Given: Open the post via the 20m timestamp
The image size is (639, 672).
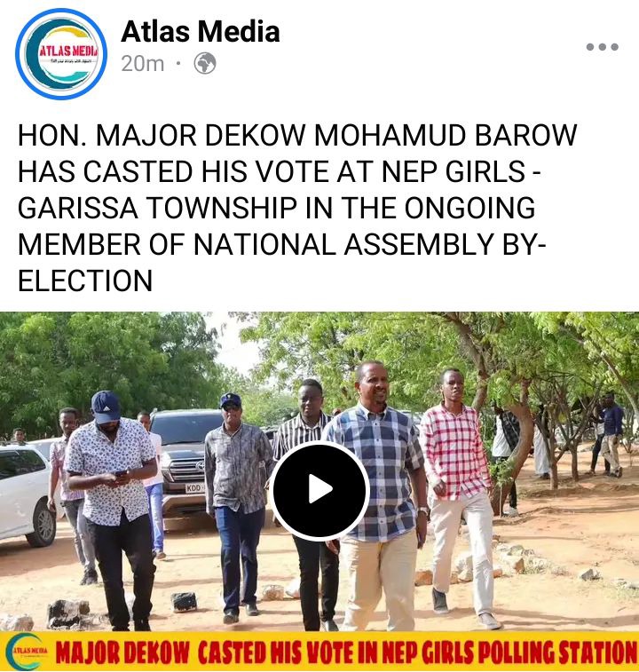Looking at the screenshot, I should (x=142, y=64).
